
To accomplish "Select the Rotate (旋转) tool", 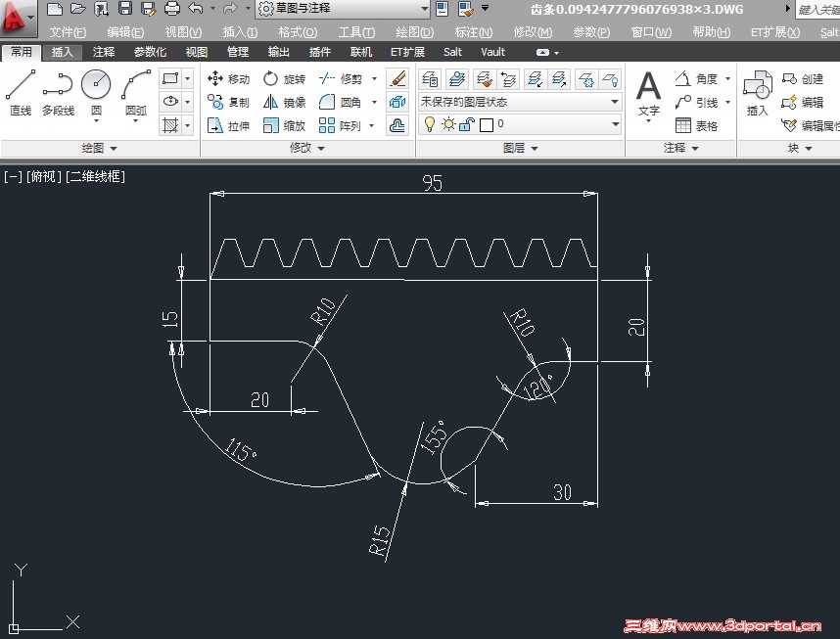I will point(284,78).
